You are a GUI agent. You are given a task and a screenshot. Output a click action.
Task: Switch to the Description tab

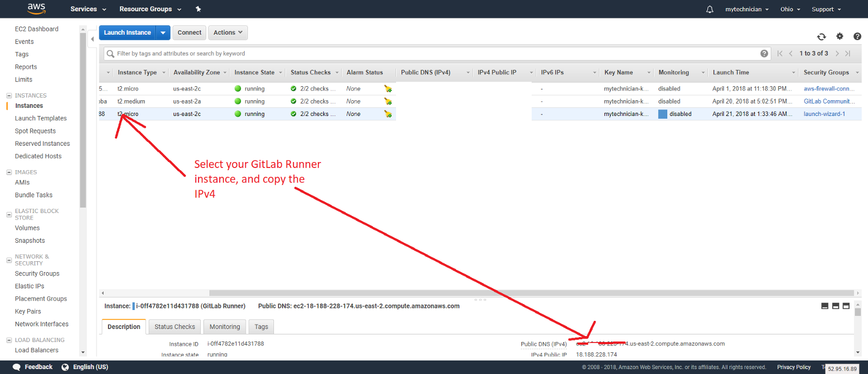(124, 327)
